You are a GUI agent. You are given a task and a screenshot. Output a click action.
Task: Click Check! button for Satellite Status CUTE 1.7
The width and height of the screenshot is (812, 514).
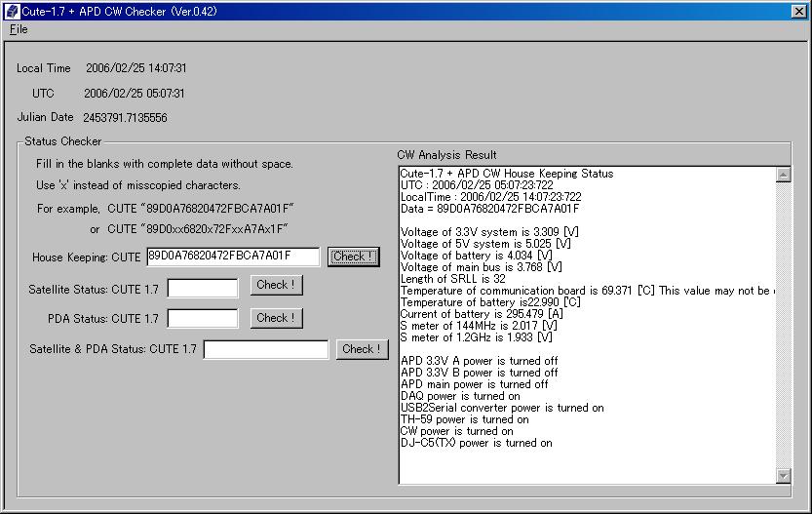[276, 285]
